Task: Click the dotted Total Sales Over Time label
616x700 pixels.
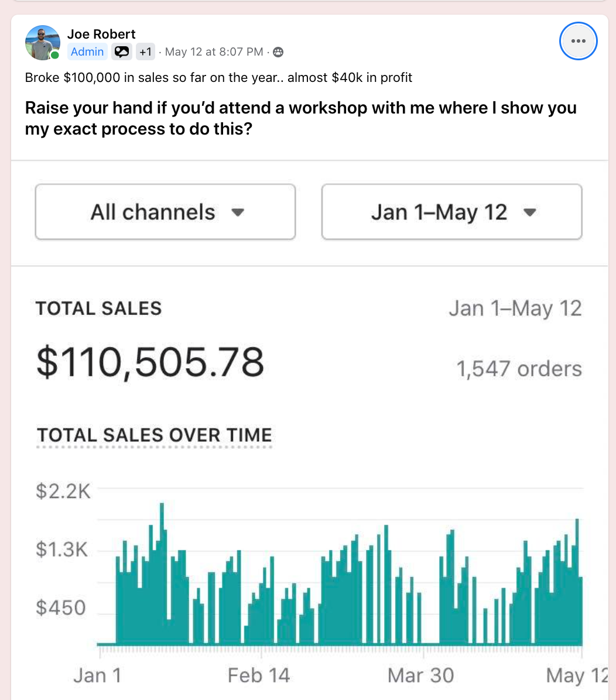Action: click(155, 435)
